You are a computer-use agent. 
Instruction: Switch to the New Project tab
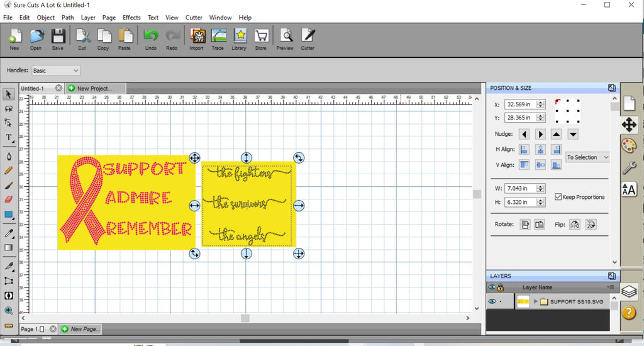[x=94, y=88]
